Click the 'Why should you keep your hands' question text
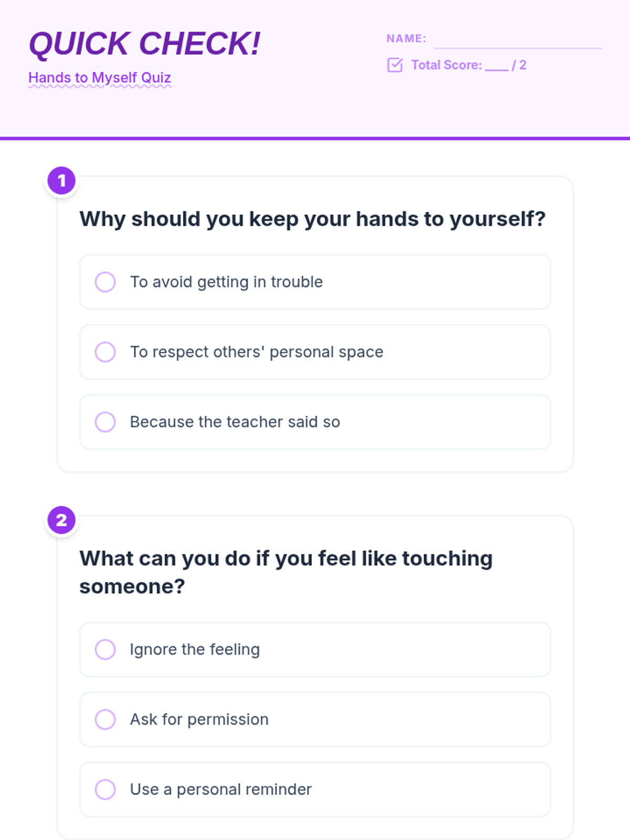 (x=312, y=219)
